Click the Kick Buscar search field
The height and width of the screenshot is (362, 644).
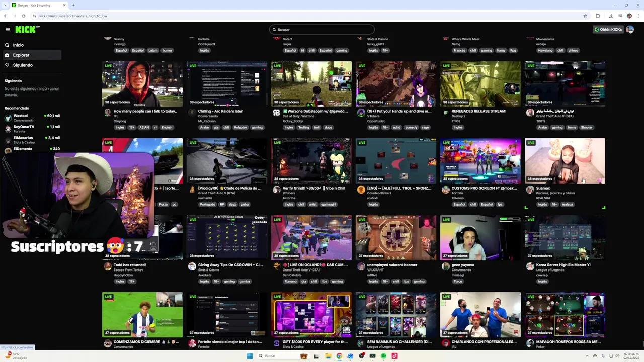pos(322,30)
